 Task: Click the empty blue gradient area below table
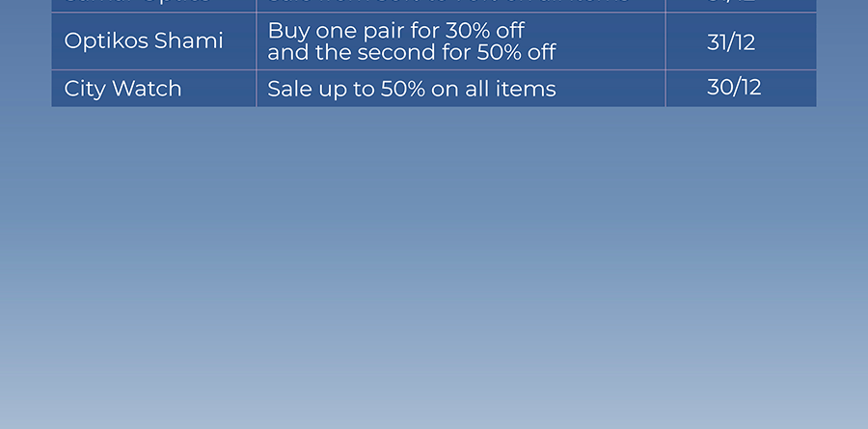click(434, 266)
